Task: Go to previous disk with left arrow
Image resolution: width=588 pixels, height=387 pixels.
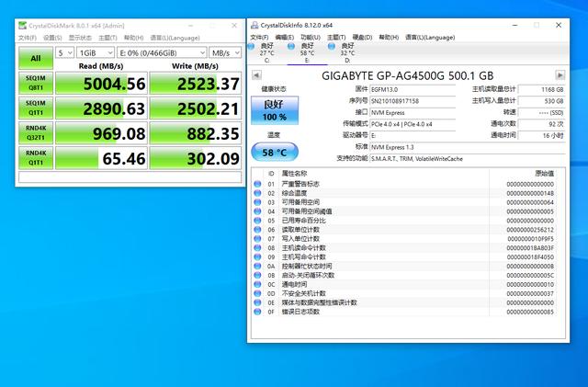Action: coord(256,75)
